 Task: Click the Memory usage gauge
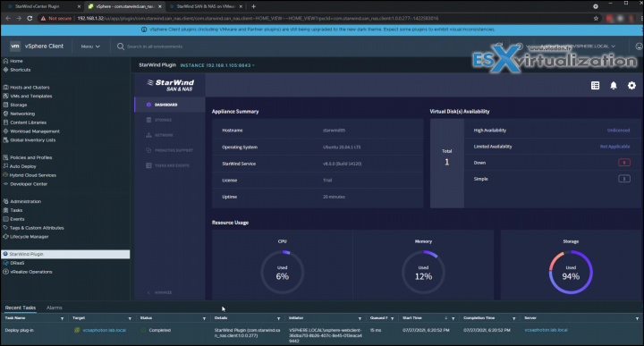tap(423, 272)
